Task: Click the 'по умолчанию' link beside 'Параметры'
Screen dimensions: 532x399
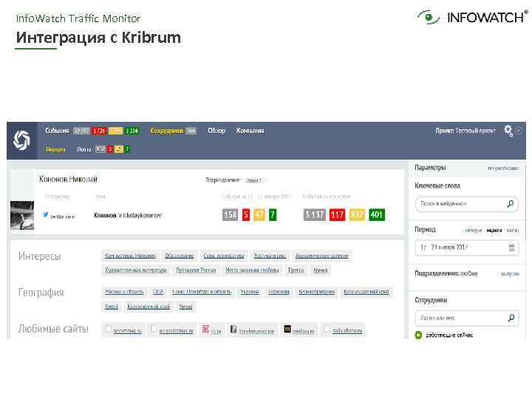Action: (x=503, y=168)
